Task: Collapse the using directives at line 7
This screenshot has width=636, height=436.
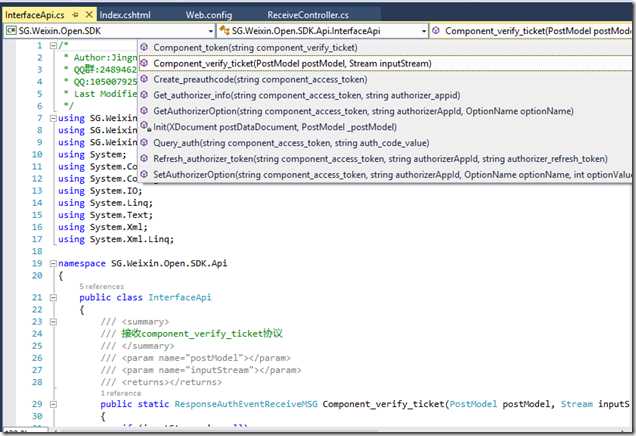Action: click(x=53, y=118)
